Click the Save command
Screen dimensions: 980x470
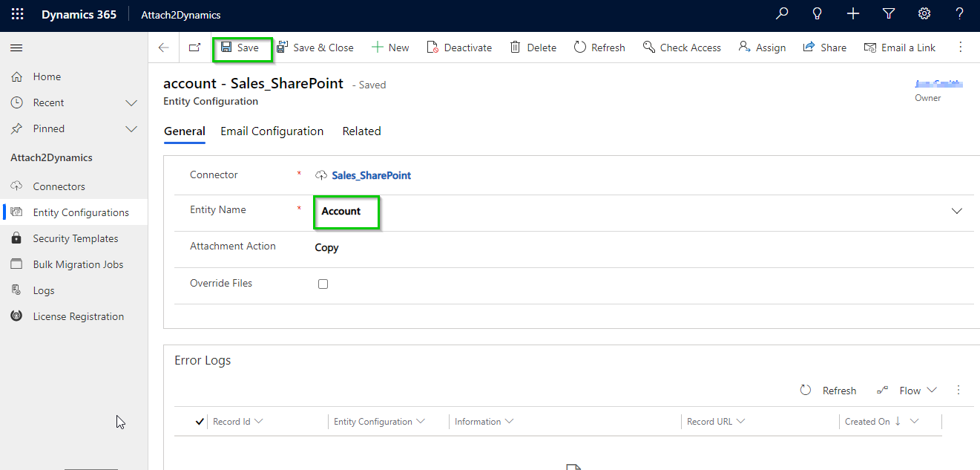point(240,48)
